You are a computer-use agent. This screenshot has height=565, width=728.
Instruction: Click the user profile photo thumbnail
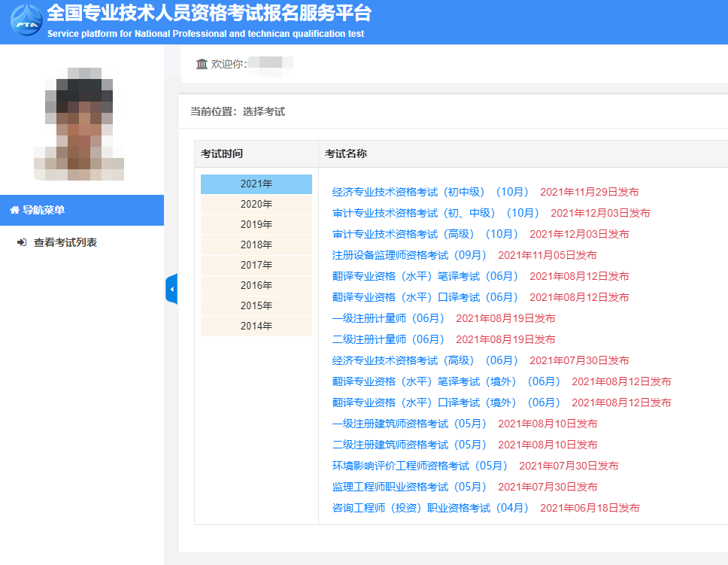click(79, 123)
